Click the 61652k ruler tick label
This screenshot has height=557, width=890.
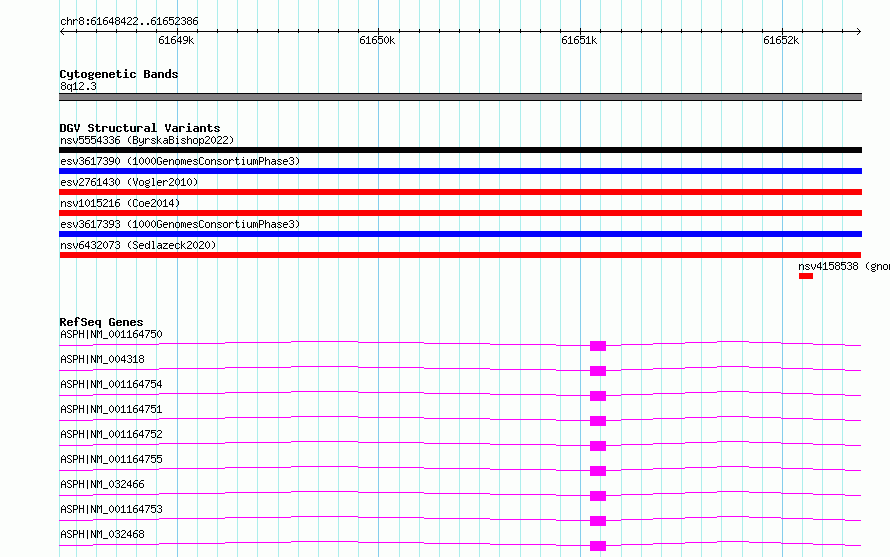coord(781,40)
